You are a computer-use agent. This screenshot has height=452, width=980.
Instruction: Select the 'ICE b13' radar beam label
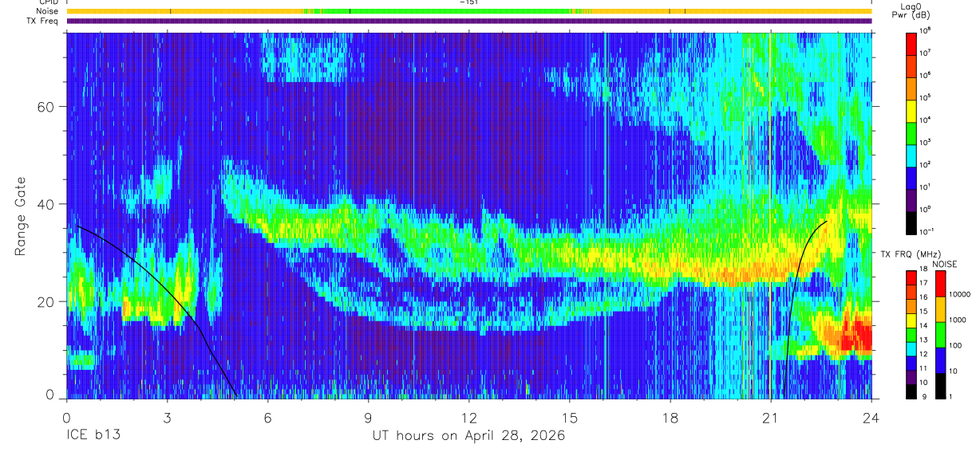click(92, 436)
